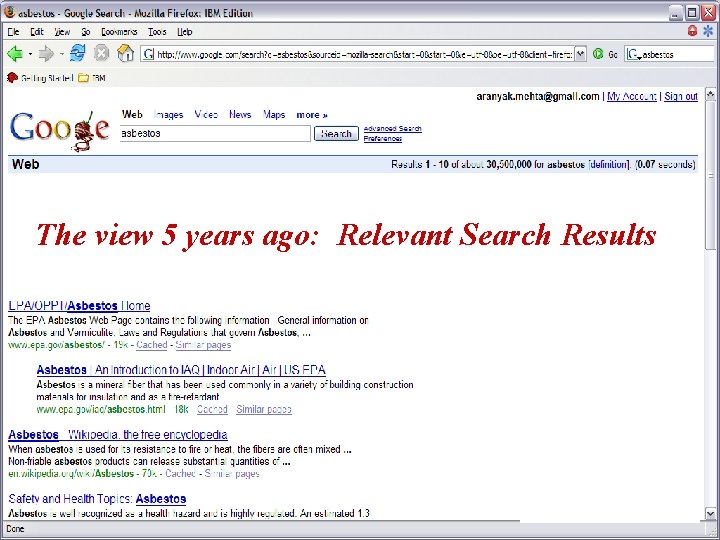
Task: Open Cached link for www.epa.gov/asbestos/
Action: coord(152,345)
